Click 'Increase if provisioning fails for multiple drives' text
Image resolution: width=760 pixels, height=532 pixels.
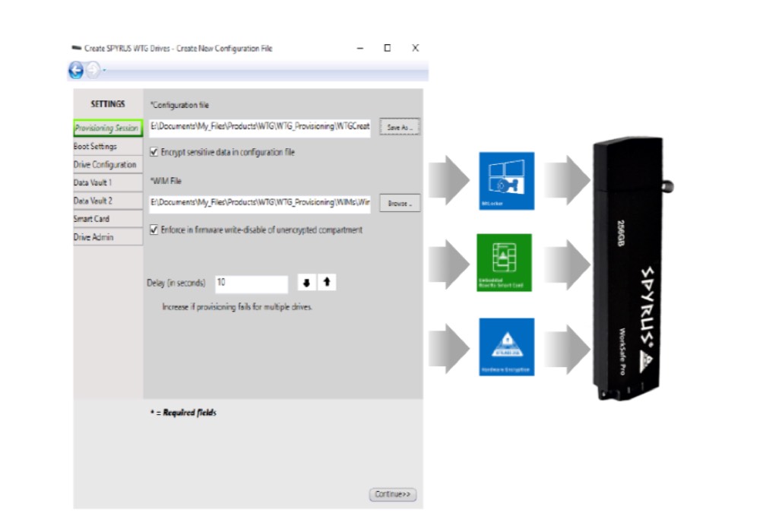point(237,307)
